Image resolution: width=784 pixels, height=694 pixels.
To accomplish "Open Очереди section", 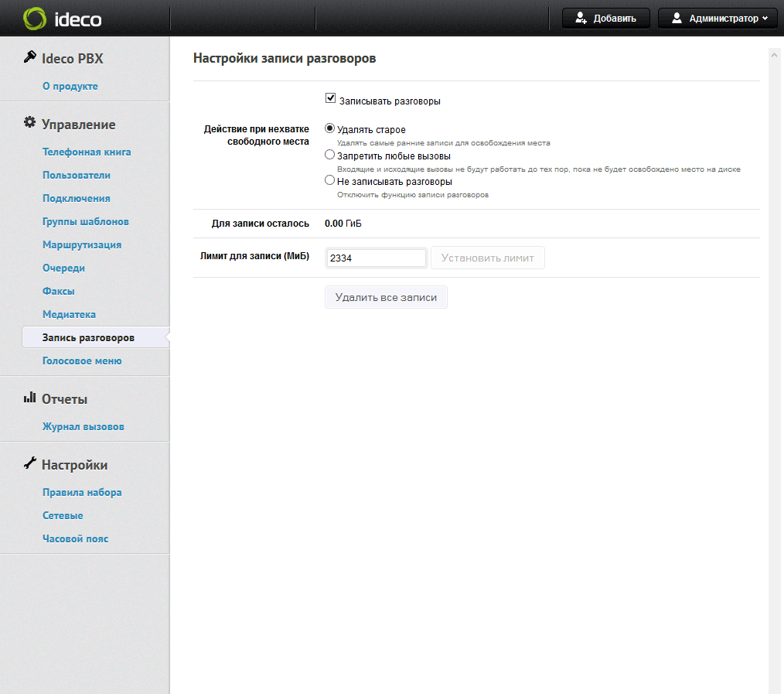I will tap(63, 268).
